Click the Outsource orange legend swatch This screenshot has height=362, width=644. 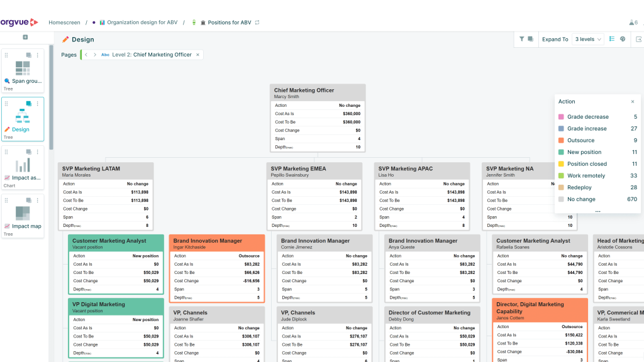(561, 140)
